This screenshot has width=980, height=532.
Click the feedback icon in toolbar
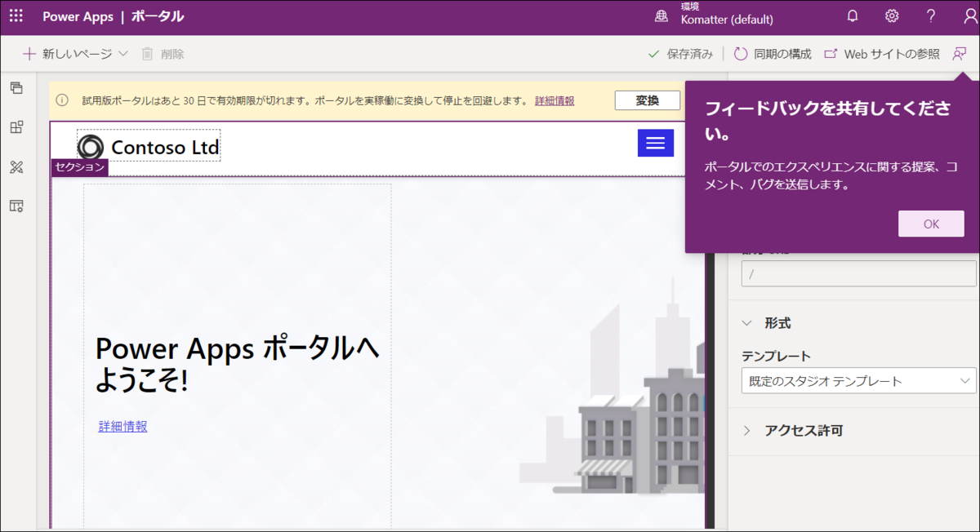pyautogui.click(x=960, y=54)
